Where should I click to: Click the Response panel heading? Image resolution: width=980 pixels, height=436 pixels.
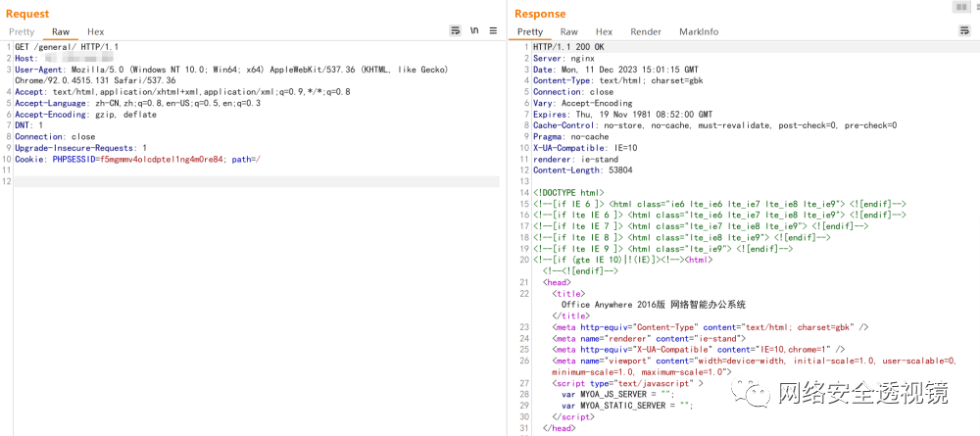(x=540, y=14)
